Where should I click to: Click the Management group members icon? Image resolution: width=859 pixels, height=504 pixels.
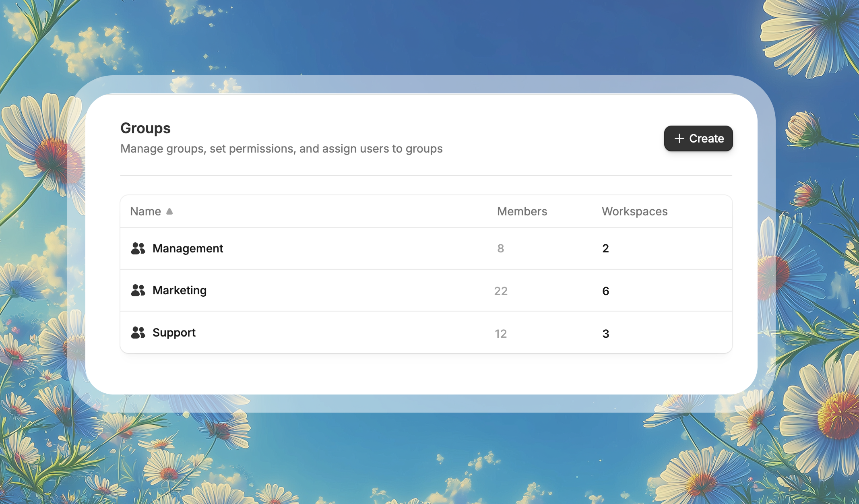tap(138, 248)
